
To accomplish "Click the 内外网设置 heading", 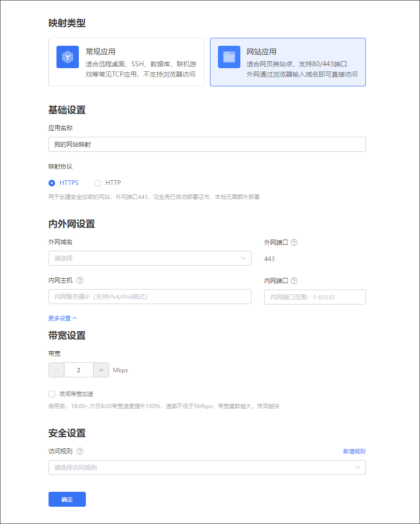I will click(x=72, y=224).
